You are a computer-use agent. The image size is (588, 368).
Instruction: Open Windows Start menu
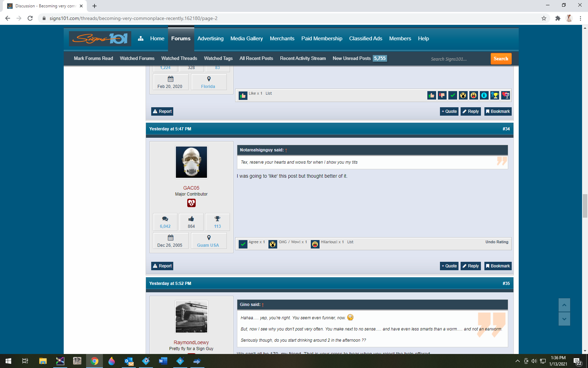click(8, 361)
